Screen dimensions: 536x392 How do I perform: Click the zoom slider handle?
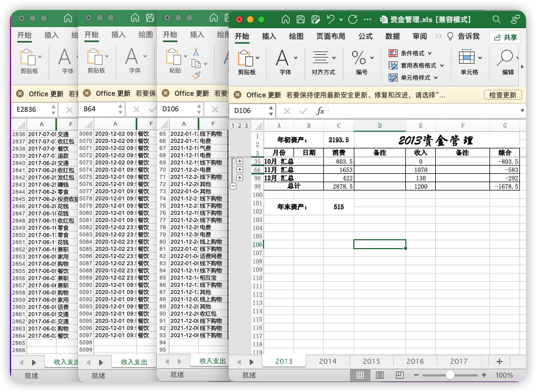[450, 375]
